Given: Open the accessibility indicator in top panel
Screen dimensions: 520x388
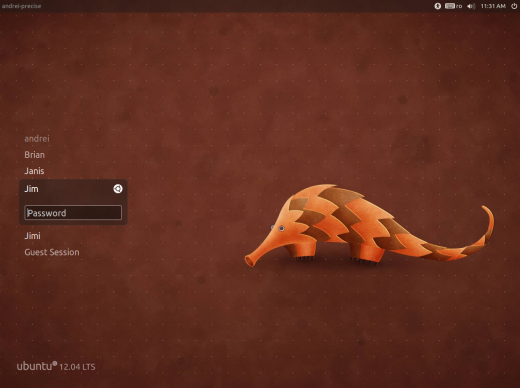Looking at the screenshot, I should pos(437,6).
